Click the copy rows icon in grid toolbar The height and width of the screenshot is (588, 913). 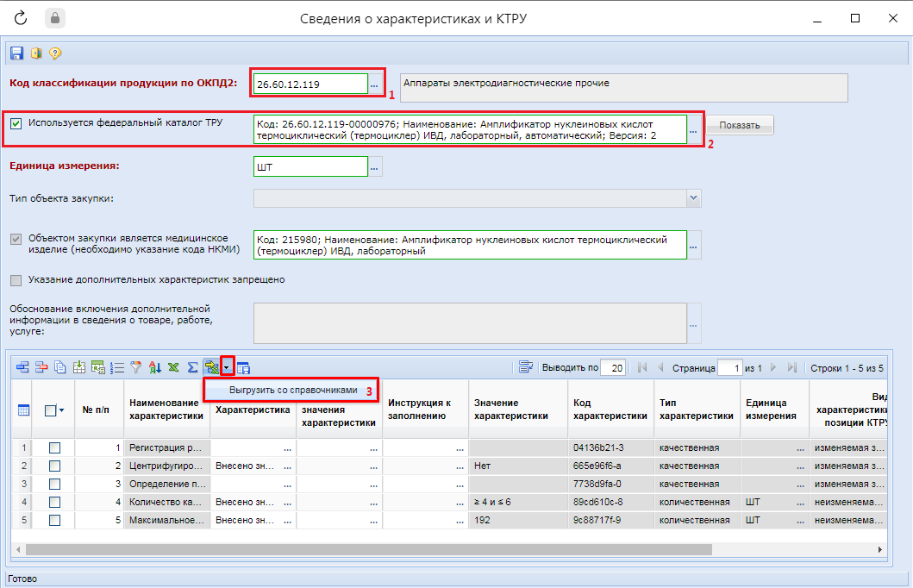coord(60,368)
